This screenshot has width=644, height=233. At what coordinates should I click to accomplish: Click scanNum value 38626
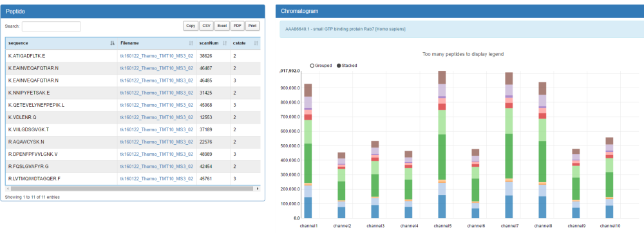(x=206, y=56)
